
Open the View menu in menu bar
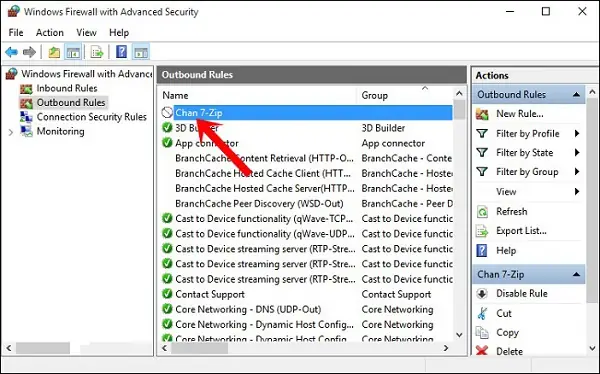point(86,33)
